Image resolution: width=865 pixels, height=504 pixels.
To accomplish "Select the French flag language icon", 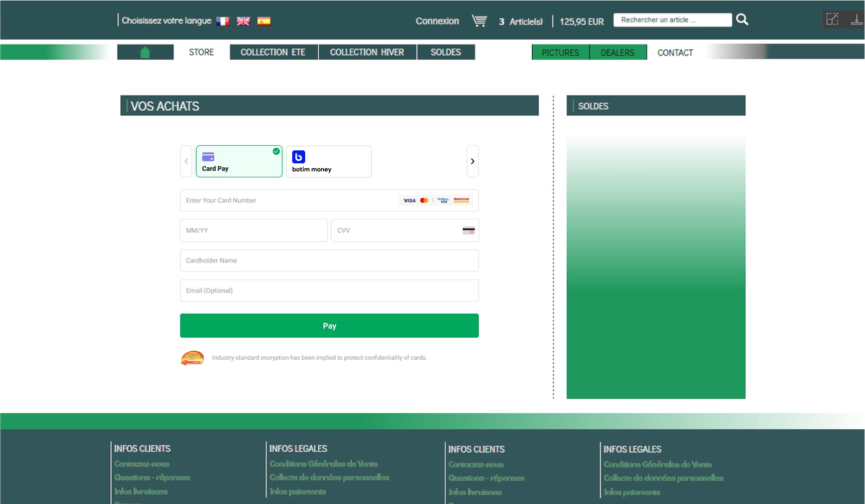I will click(x=223, y=21).
